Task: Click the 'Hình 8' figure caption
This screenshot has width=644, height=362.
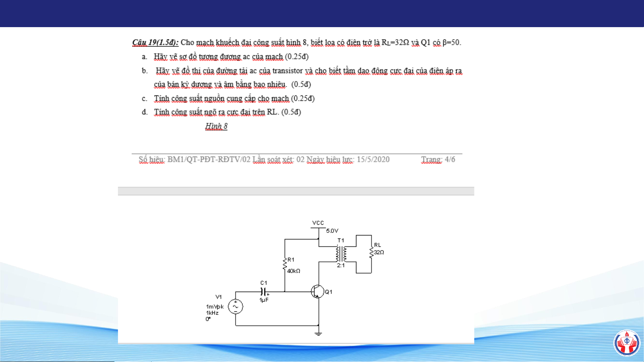Action: pos(216,126)
